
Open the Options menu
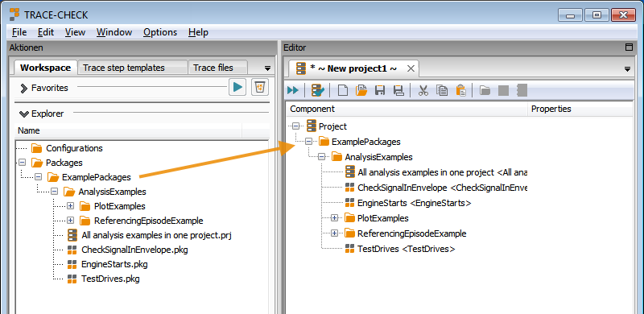pos(160,32)
